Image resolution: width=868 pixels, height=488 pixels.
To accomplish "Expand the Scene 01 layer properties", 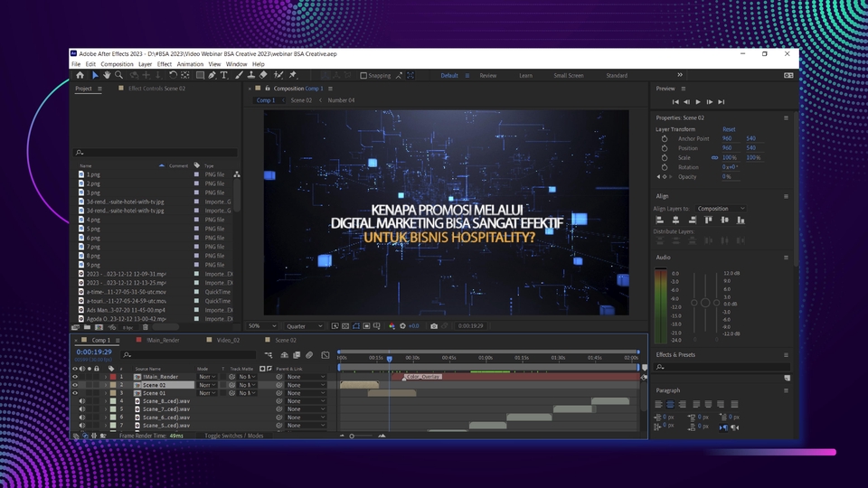I will 106,393.
